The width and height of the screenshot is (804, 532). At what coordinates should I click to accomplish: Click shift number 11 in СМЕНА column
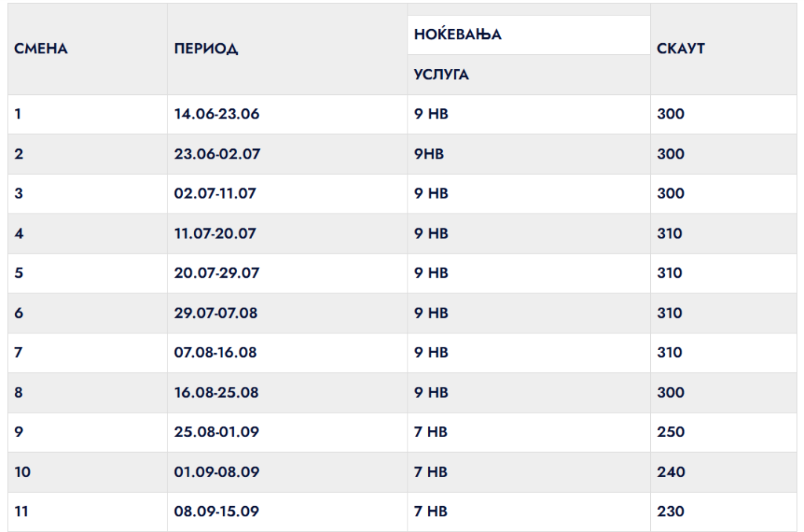[21, 512]
